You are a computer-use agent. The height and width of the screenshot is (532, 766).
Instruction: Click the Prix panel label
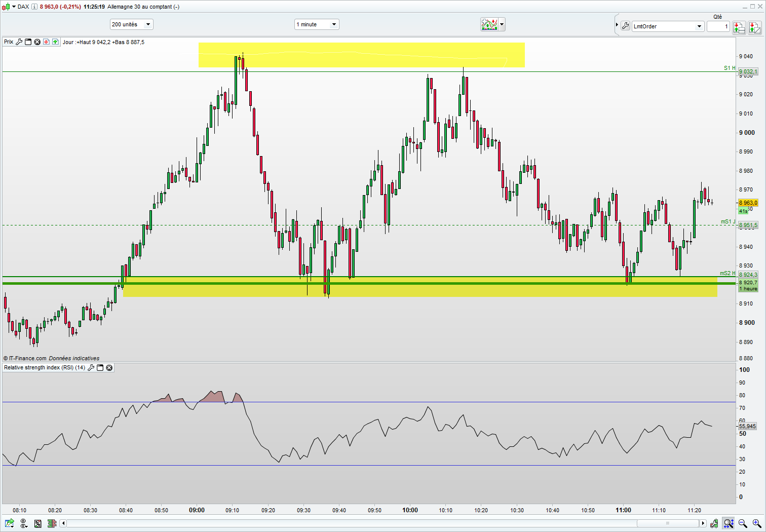click(x=9, y=42)
